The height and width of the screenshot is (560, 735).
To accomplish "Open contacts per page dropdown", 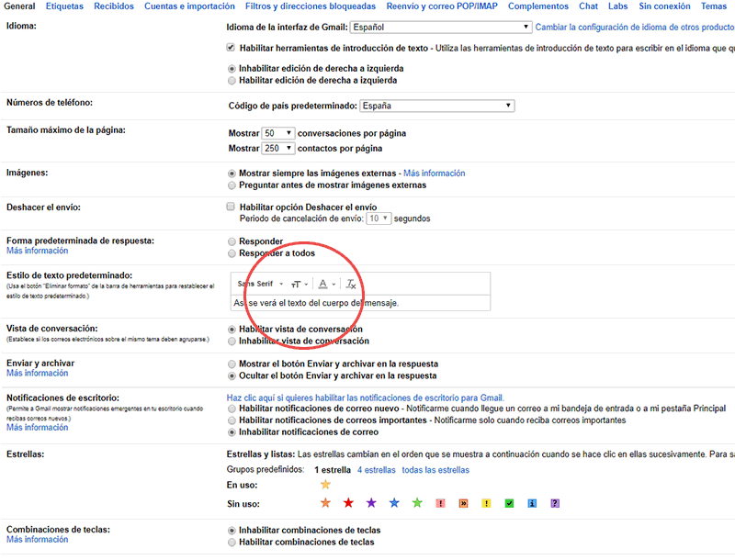I will tap(278, 149).
